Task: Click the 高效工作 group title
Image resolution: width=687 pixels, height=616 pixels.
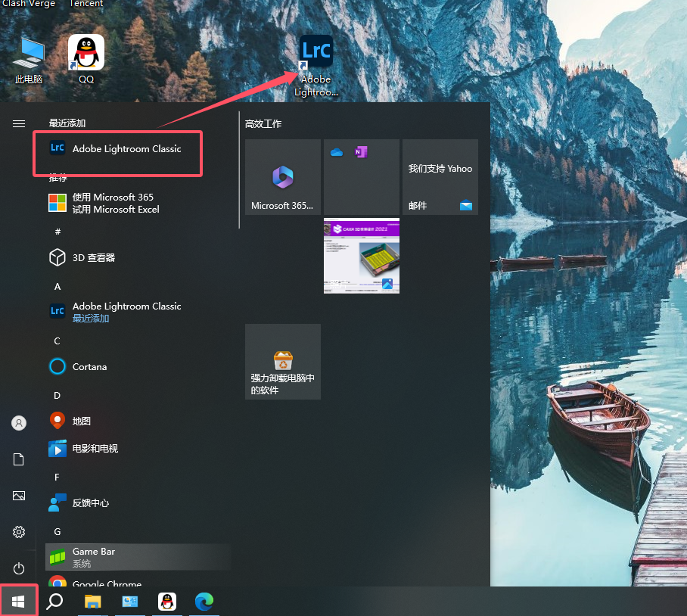Action: [x=263, y=124]
